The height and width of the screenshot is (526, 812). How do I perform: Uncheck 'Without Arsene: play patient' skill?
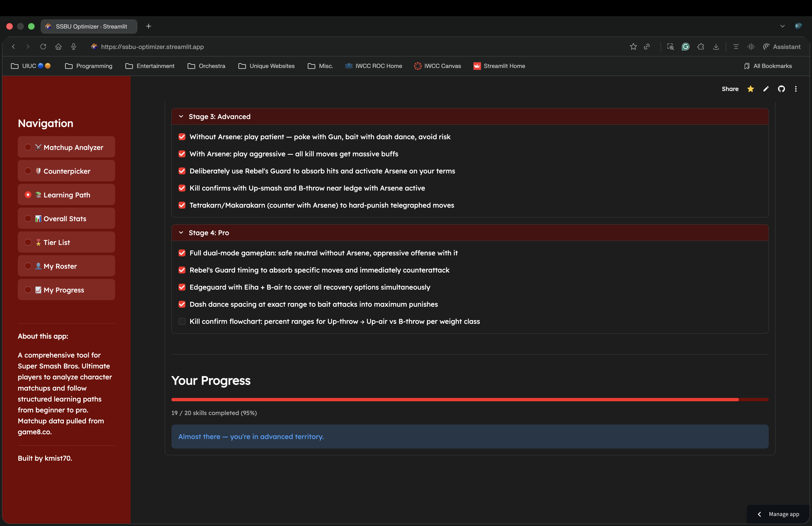pos(182,137)
